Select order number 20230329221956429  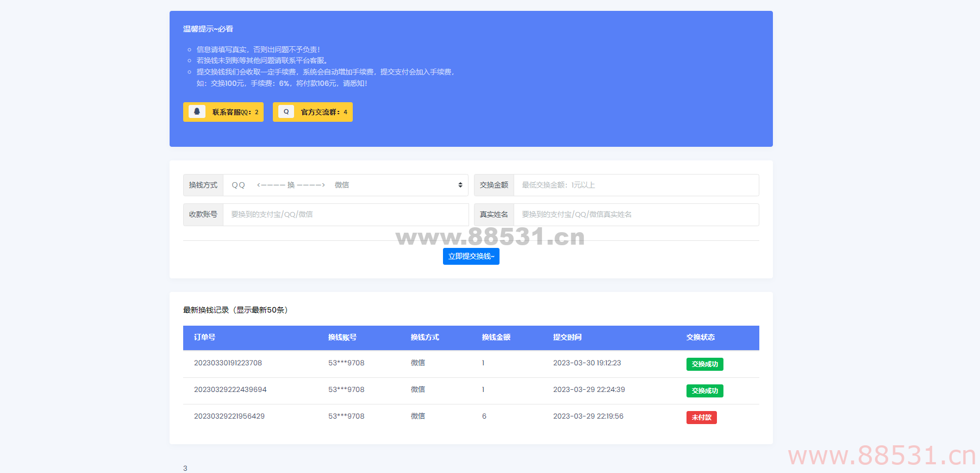click(229, 416)
